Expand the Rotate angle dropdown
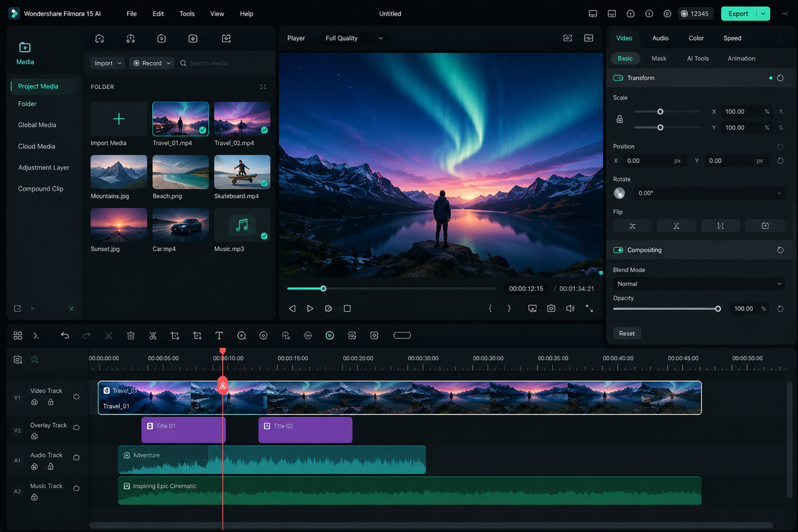This screenshot has width=798, height=532. (x=780, y=194)
